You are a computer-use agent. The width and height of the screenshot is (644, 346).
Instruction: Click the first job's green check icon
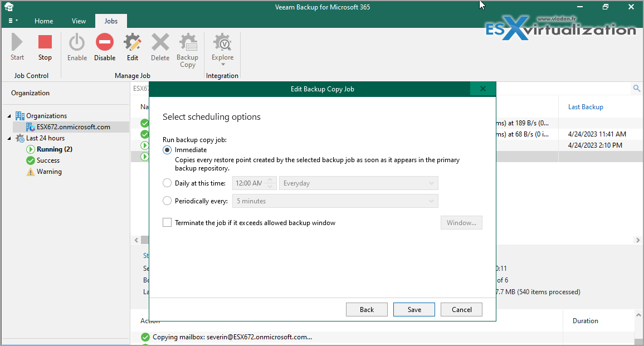145,123
